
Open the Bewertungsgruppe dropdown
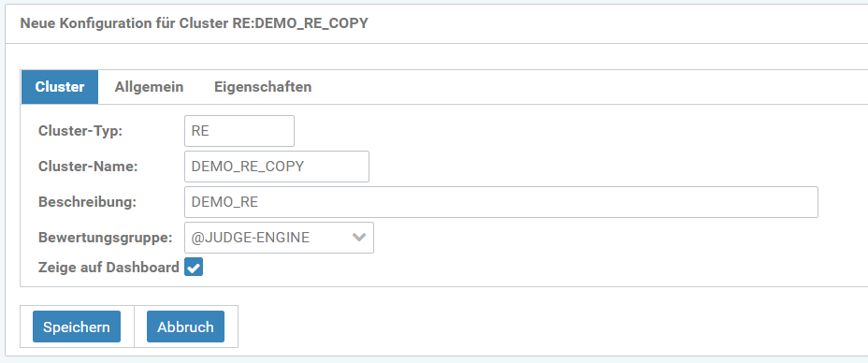(x=279, y=238)
